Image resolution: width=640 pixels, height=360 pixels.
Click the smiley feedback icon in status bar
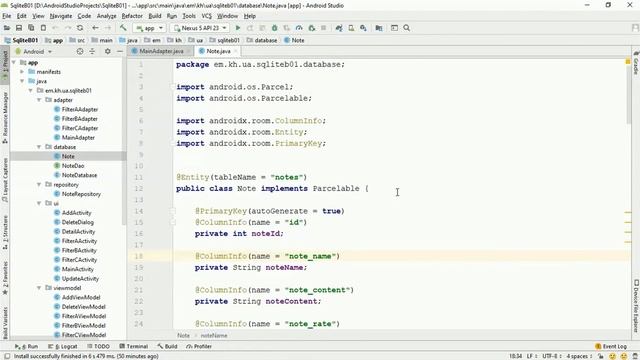(x=612, y=356)
